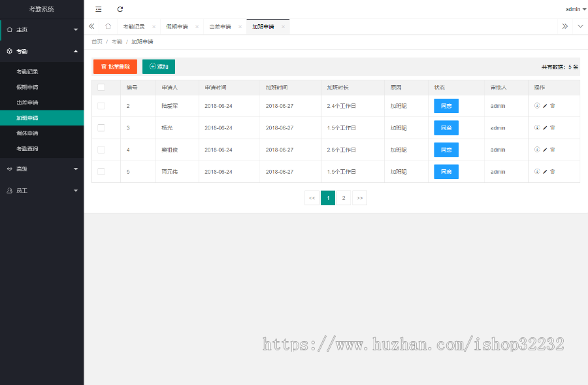Click the download icon in row 3
Viewport: 588px width, 385px height.
(537, 127)
